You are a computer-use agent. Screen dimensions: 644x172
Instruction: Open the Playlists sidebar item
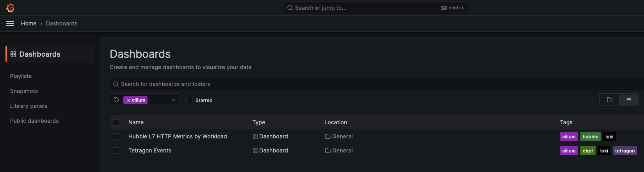[21, 76]
